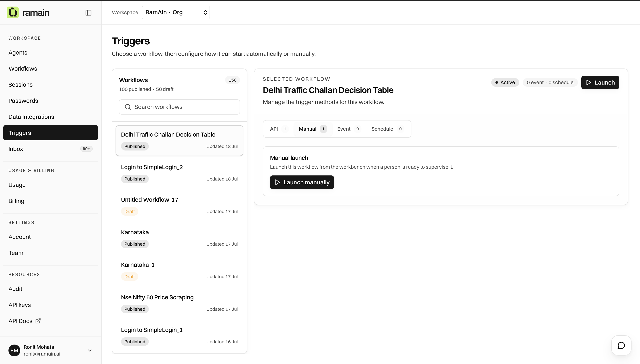Open the Inbox page
Screen dimensions: 640x364
50,149
